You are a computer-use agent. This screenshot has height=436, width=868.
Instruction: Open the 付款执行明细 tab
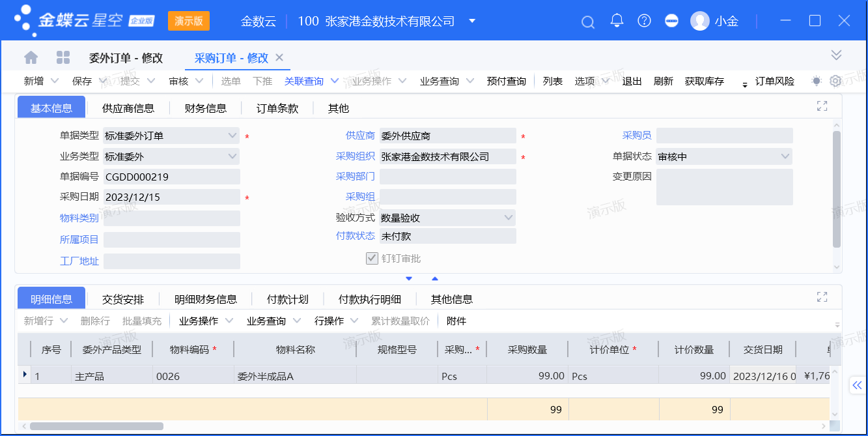pos(370,299)
